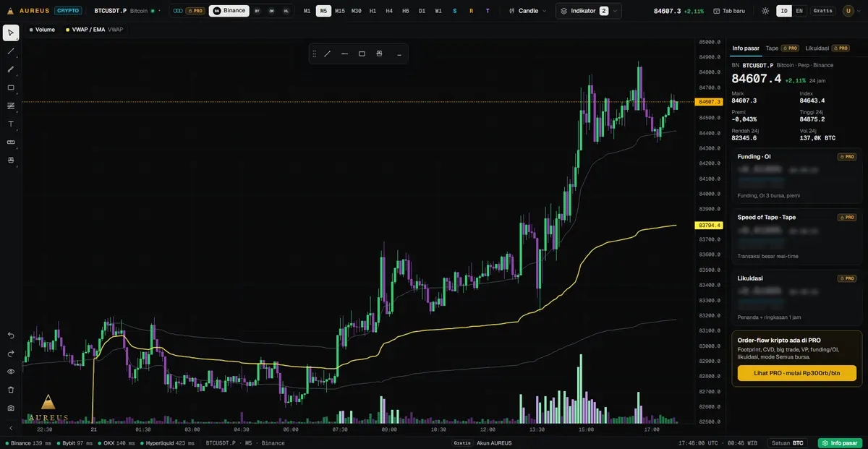Select the ruler measure tool

click(11, 142)
